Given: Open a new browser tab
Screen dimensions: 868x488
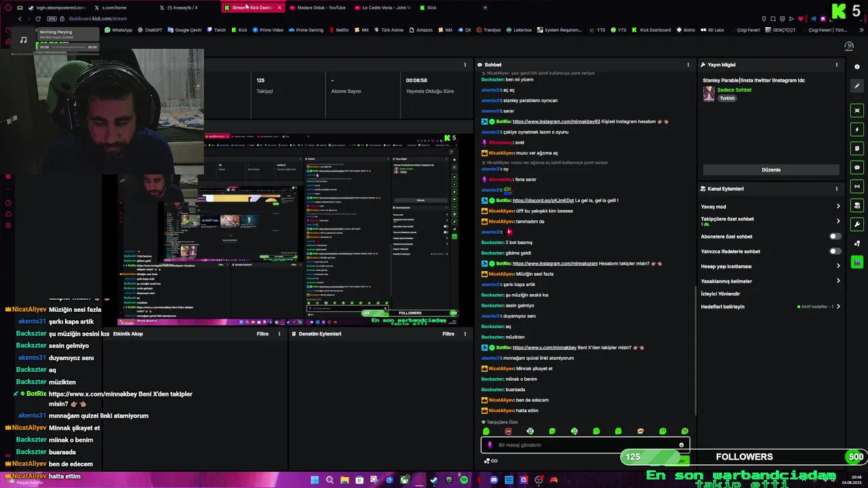Looking at the screenshot, I should pos(485,7).
